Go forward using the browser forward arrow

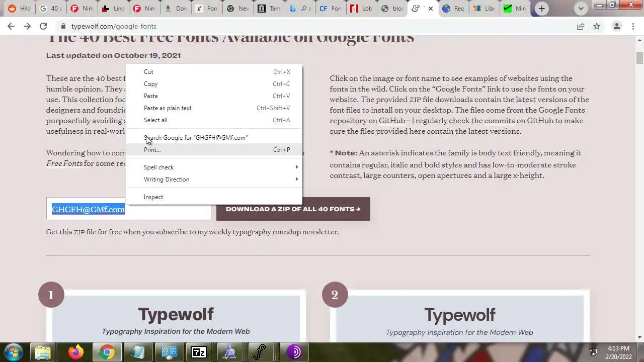point(27,26)
